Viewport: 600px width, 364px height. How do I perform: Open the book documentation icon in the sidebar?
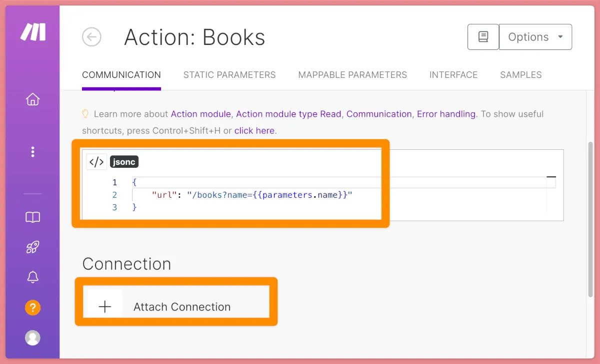pyautogui.click(x=32, y=217)
